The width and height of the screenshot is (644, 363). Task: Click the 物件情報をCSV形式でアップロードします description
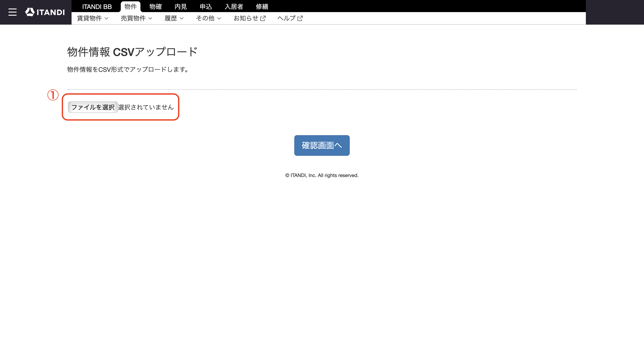point(128,70)
